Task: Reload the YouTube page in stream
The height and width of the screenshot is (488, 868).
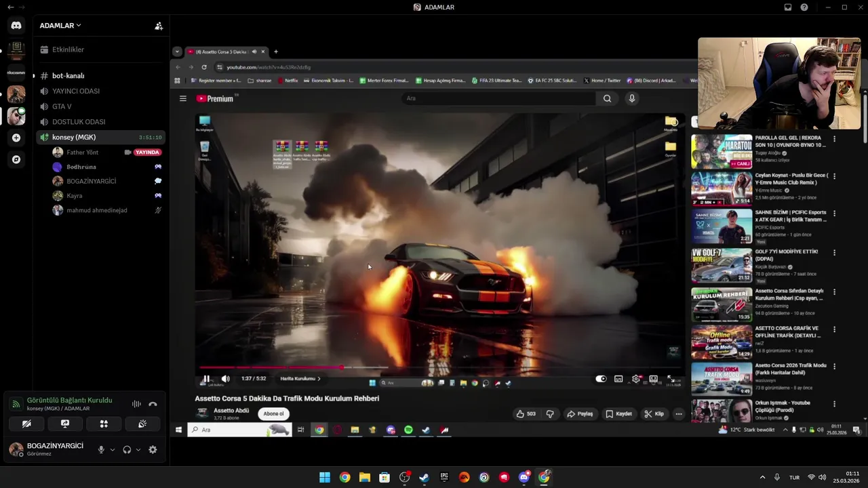Action: click(x=204, y=67)
